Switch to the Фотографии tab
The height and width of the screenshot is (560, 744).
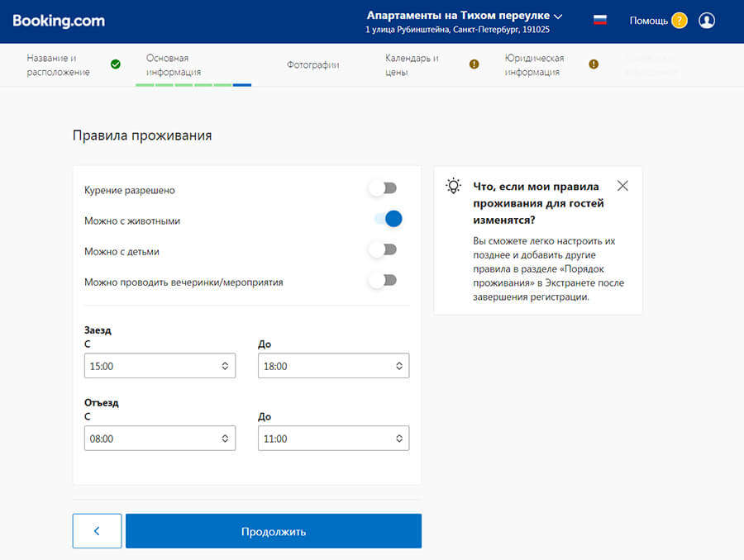pyautogui.click(x=312, y=64)
